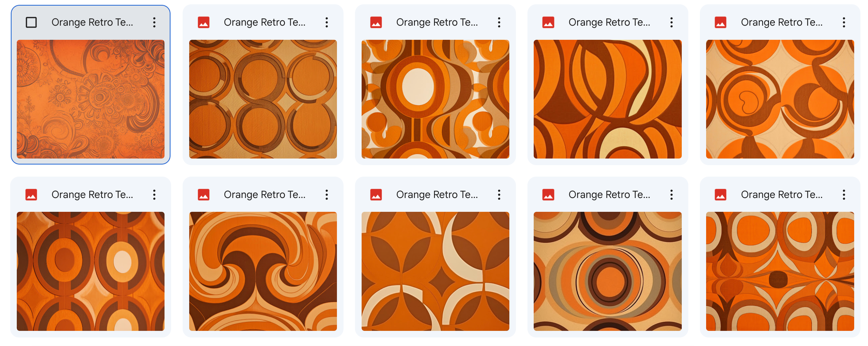Open the overflow menu on the bottom-right card

point(844,194)
